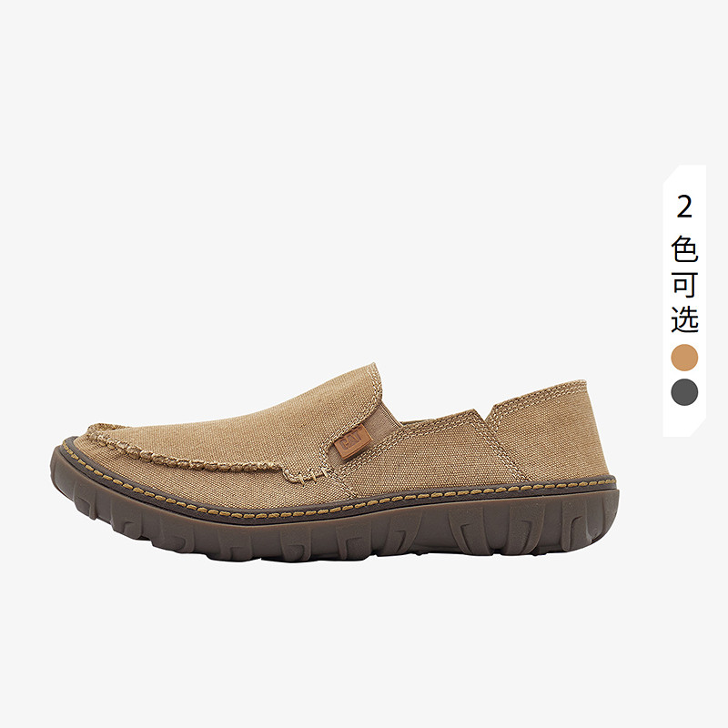The width and height of the screenshot is (728, 728).
Task: Select the tan color swatch
Action: (684, 358)
